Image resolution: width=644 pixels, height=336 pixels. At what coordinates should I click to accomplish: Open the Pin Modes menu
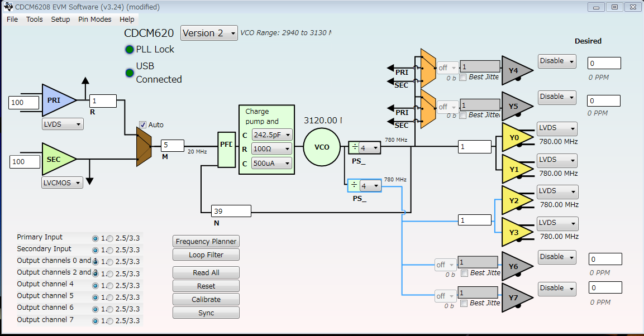[x=95, y=20]
